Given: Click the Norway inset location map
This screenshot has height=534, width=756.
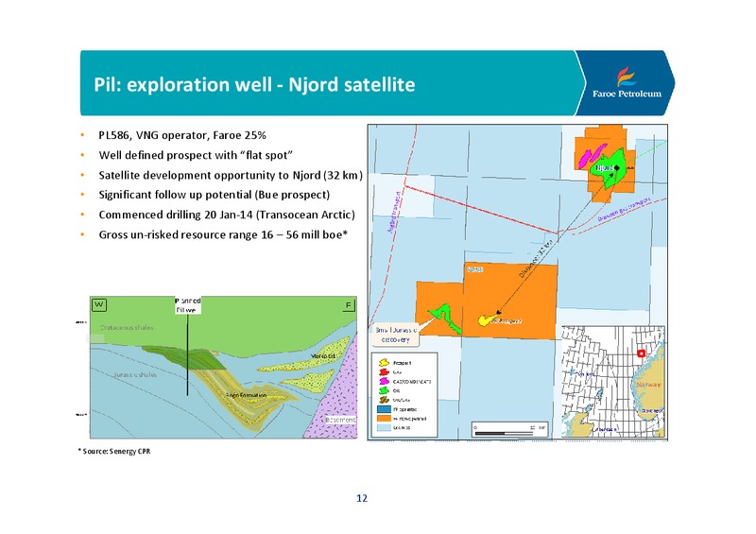Looking at the screenshot, I should pos(613,382).
